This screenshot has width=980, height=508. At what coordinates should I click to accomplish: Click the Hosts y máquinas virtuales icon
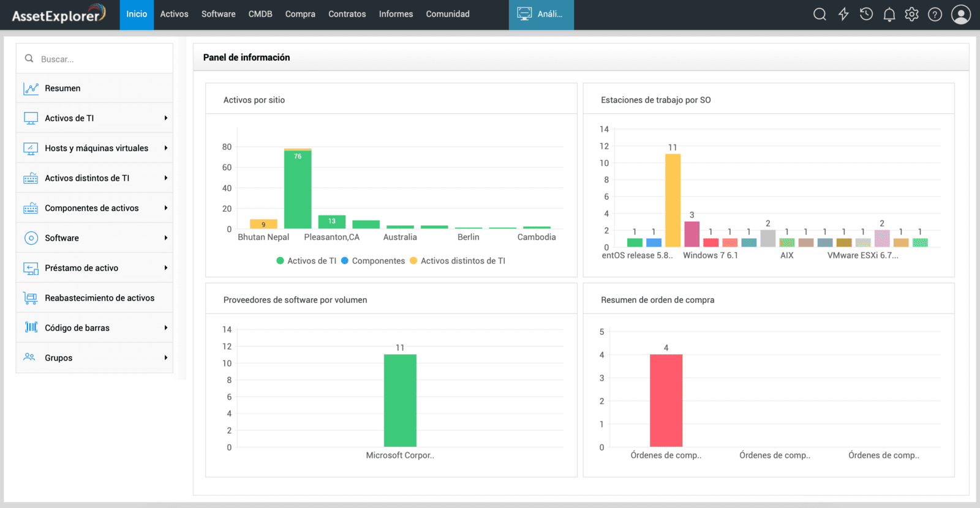click(x=31, y=148)
